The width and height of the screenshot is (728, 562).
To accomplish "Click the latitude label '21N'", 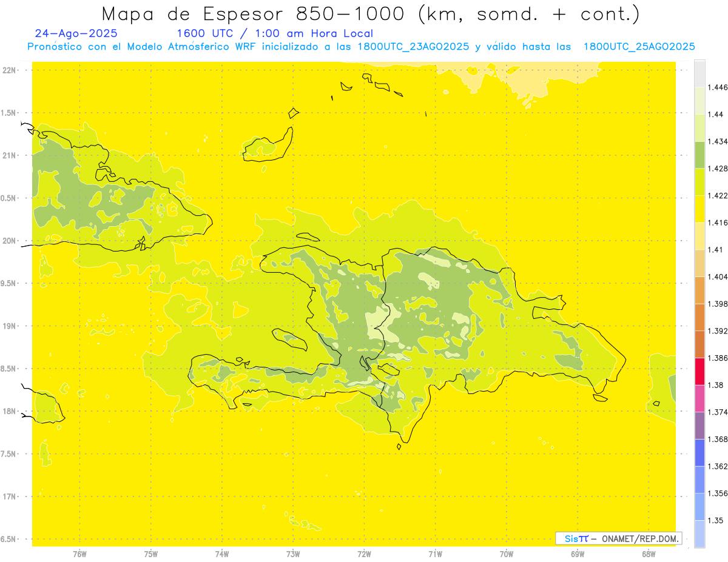I will click(10, 156).
